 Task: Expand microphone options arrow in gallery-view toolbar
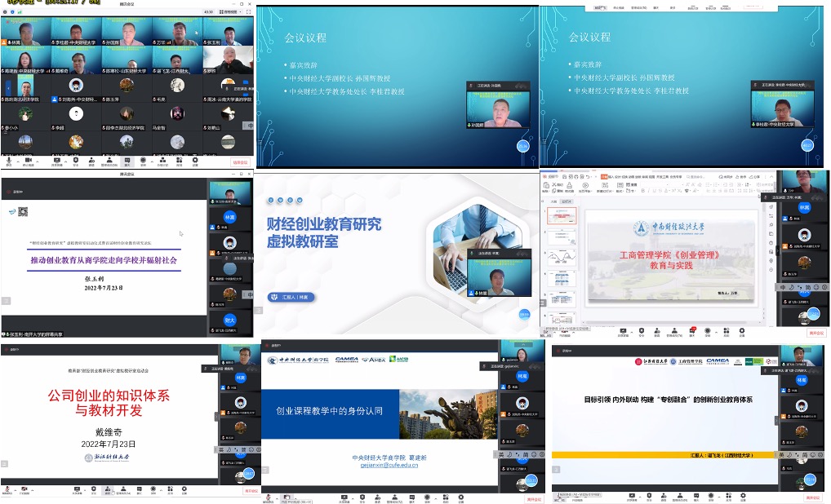coord(17,160)
